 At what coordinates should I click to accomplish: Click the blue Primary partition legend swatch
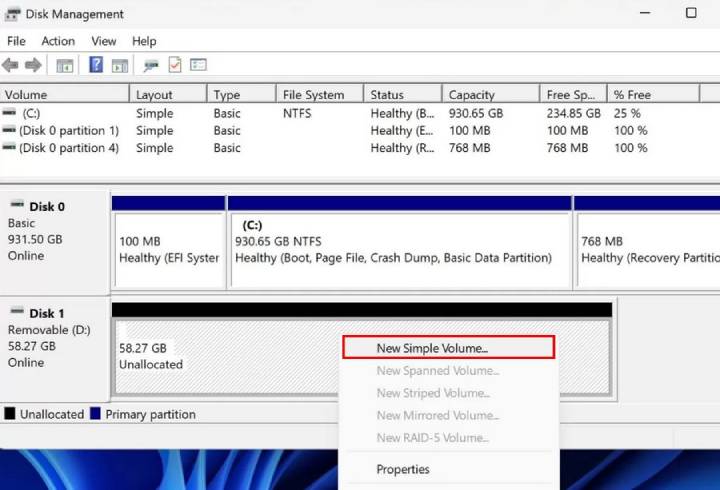[95, 413]
